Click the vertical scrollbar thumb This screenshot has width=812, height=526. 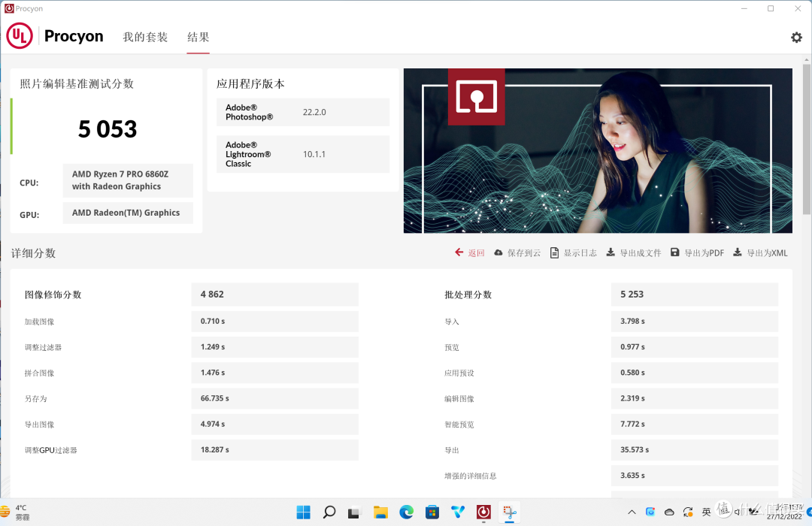(807, 139)
